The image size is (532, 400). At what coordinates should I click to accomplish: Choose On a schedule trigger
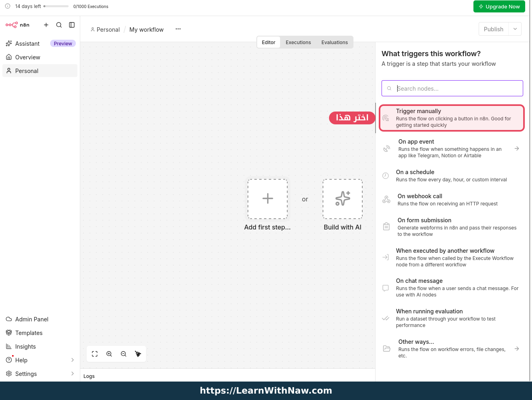pyautogui.click(x=452, y=176)
